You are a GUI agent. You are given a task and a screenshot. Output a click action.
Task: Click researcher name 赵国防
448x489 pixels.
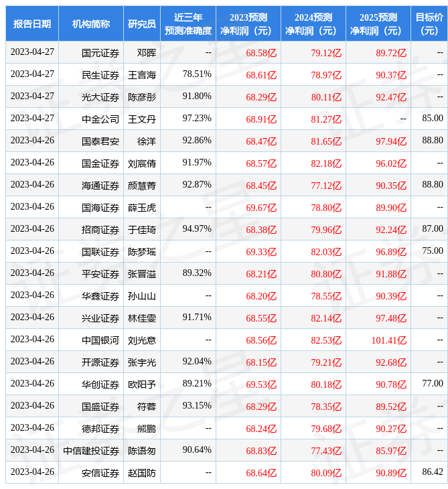click(142, 473)
